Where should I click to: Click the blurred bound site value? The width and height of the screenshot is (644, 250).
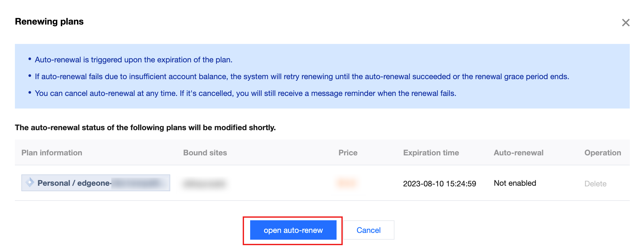pos(205,184)
